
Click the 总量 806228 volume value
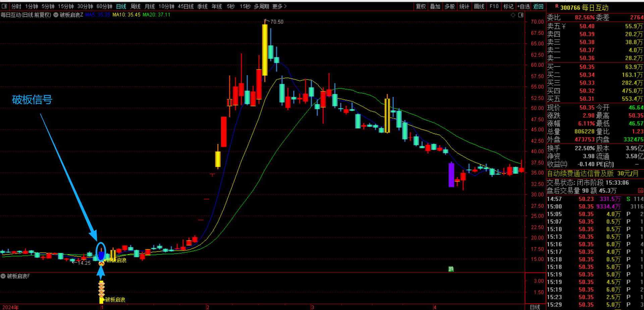click(584, 132)
